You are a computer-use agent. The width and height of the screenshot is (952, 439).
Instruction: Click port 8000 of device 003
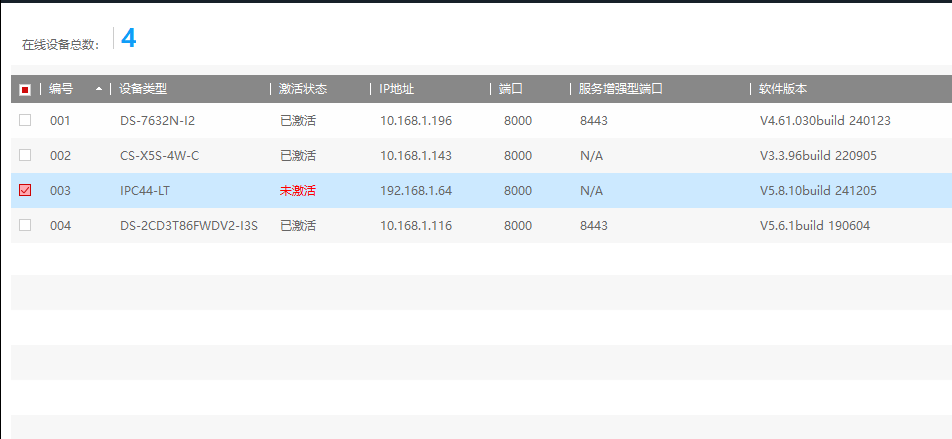(x=518, y=191)
